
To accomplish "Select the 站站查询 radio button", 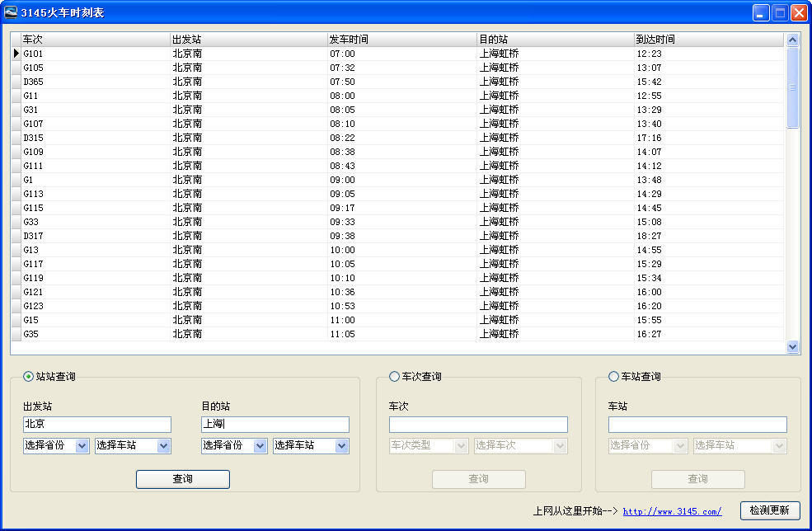I will tap(29, 377).
